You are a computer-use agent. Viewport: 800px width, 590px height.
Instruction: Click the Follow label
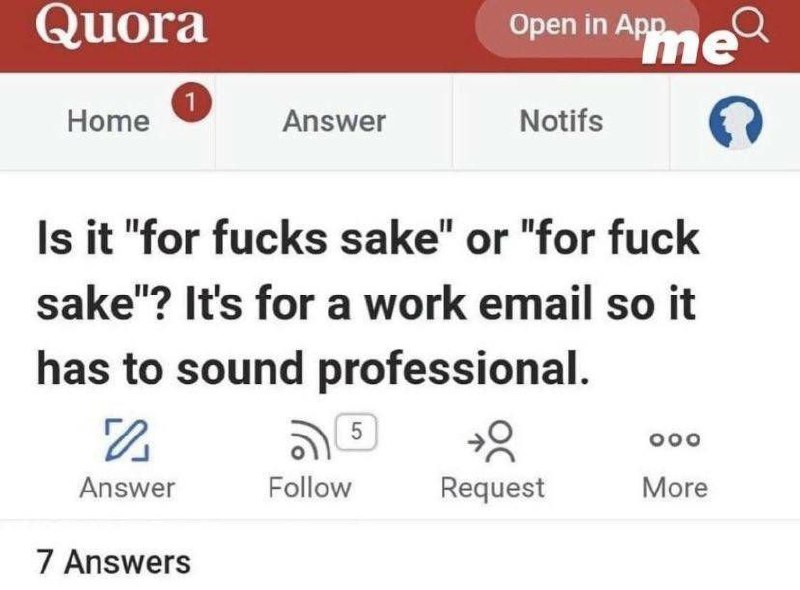coord(310,487)
